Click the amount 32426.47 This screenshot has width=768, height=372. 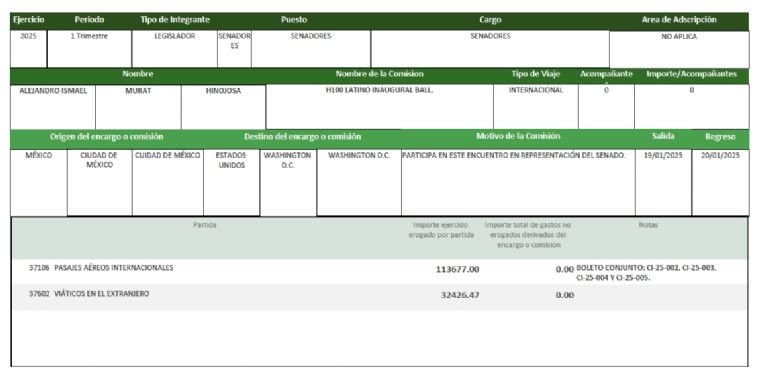[x=460, y=295]
